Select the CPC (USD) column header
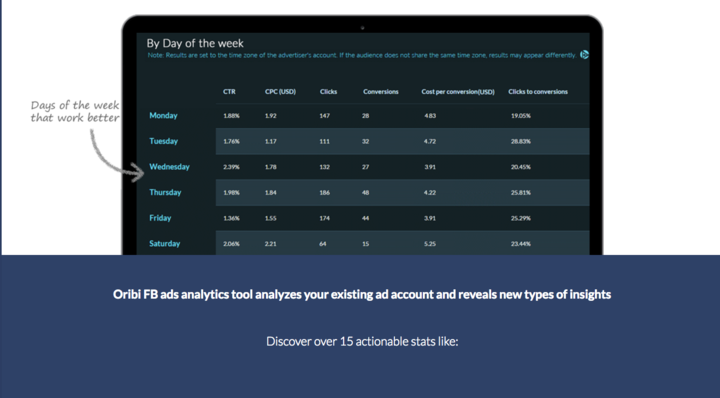Image resolution: width=720 pixels, height=398 pixels. pos(280,92)
